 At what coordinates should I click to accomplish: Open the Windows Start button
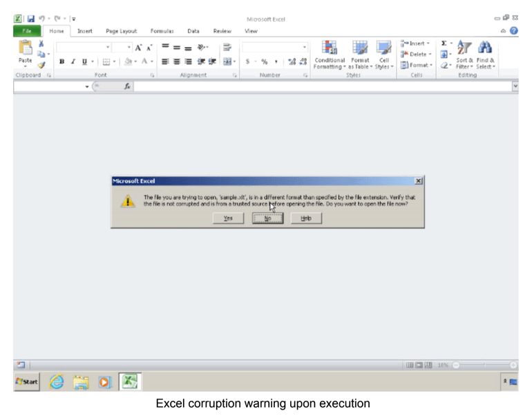[x=27, y=381]
